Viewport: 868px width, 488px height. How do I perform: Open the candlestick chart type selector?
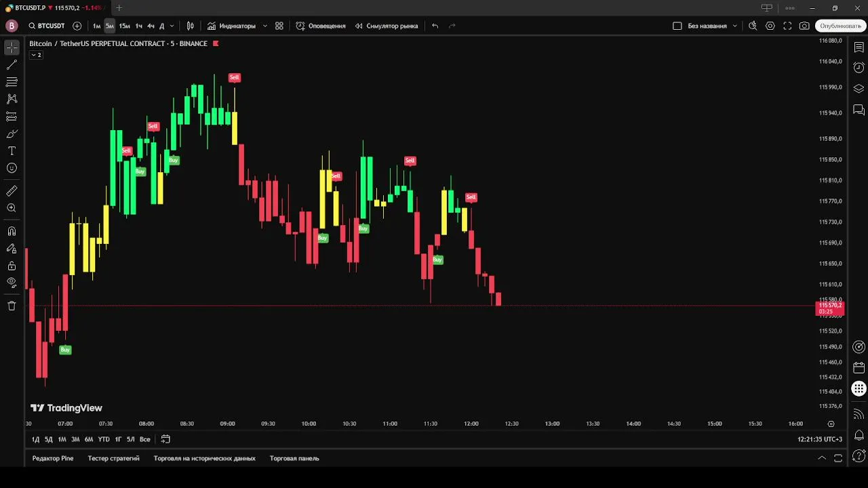pos(191,26)
